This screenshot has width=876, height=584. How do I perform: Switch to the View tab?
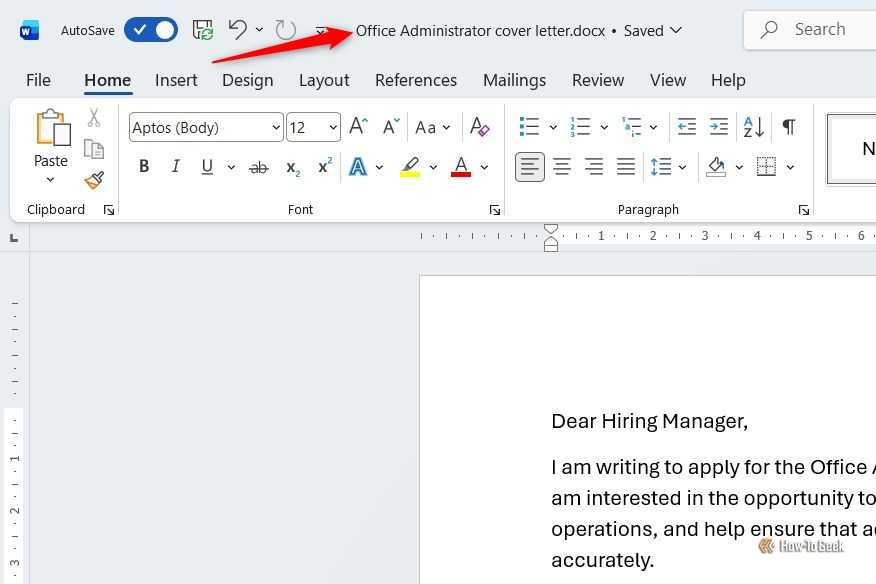point(668,80)
